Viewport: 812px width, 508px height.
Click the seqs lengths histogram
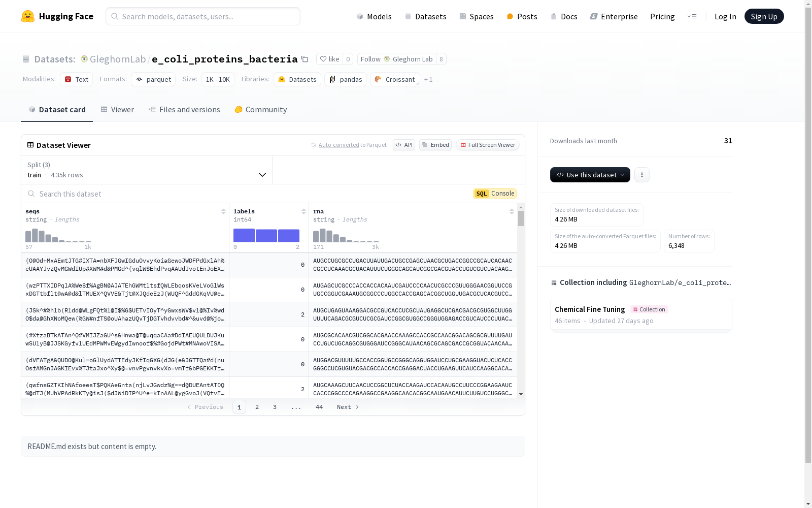click(58, 235)
